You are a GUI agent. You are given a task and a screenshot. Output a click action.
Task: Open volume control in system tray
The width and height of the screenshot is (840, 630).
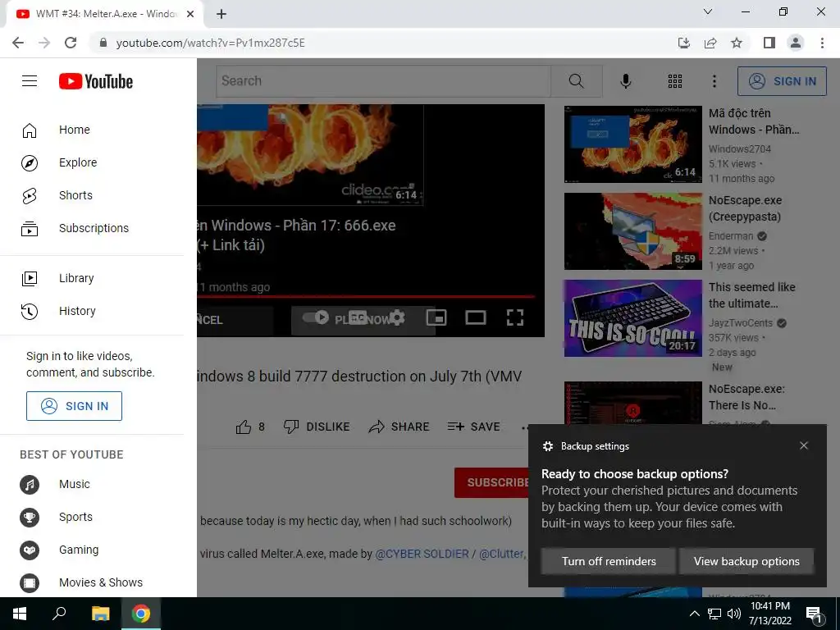coord(734,614)
